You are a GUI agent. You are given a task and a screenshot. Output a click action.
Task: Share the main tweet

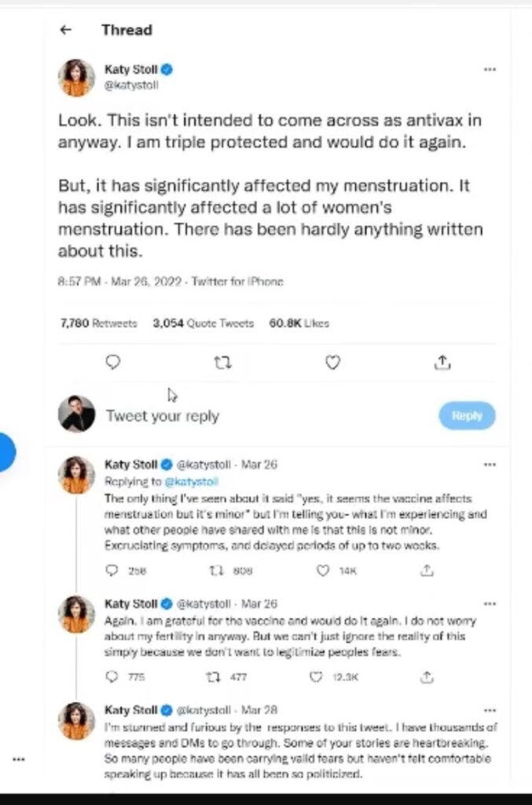coord(442,362)
